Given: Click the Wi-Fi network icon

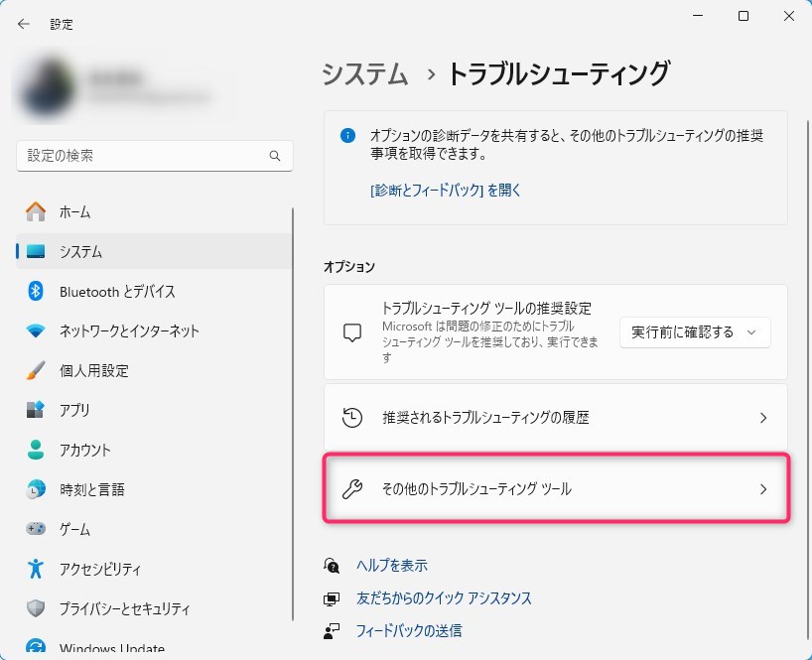Looking at the screenshot, I should point(36,330).
